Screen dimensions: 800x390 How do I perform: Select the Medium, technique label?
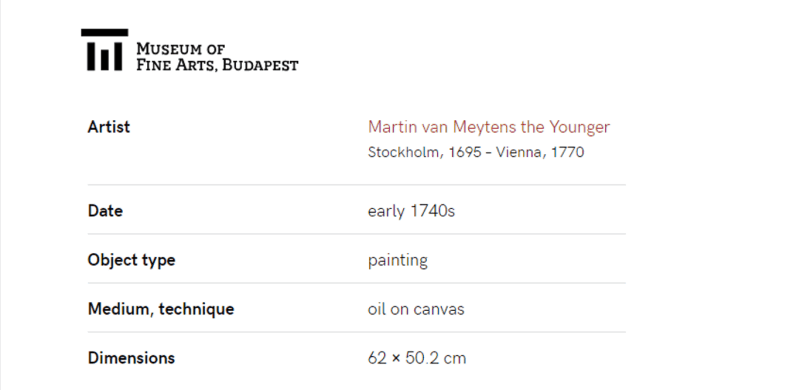[161, 309]
